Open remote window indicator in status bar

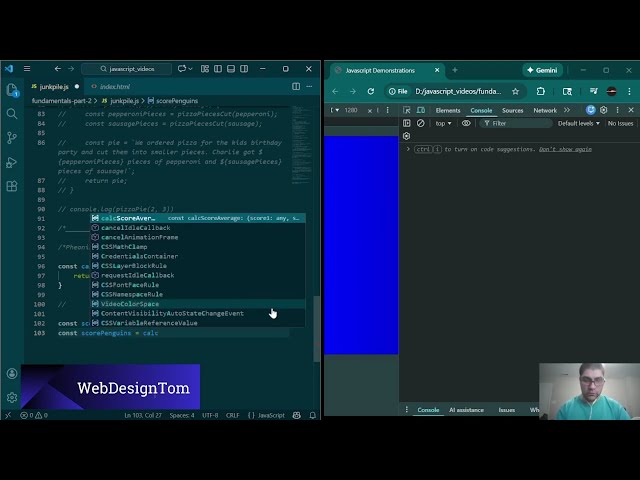8,415
